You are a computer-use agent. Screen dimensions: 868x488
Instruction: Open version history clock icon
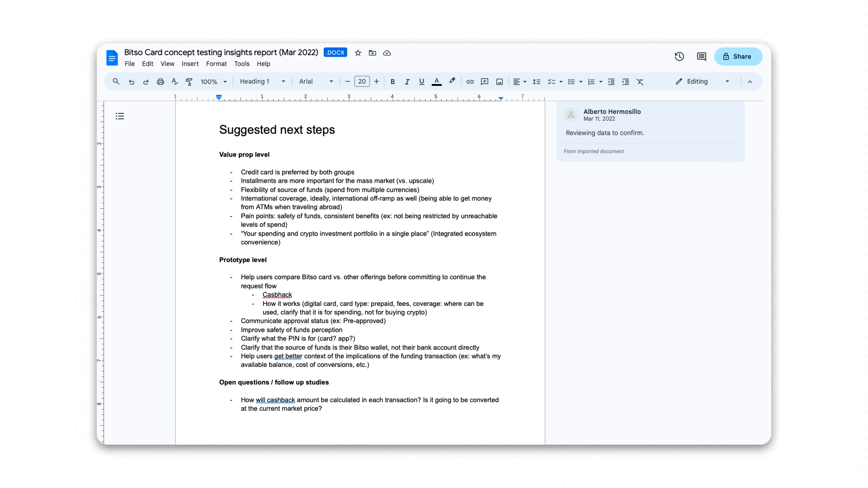point(679,56)
